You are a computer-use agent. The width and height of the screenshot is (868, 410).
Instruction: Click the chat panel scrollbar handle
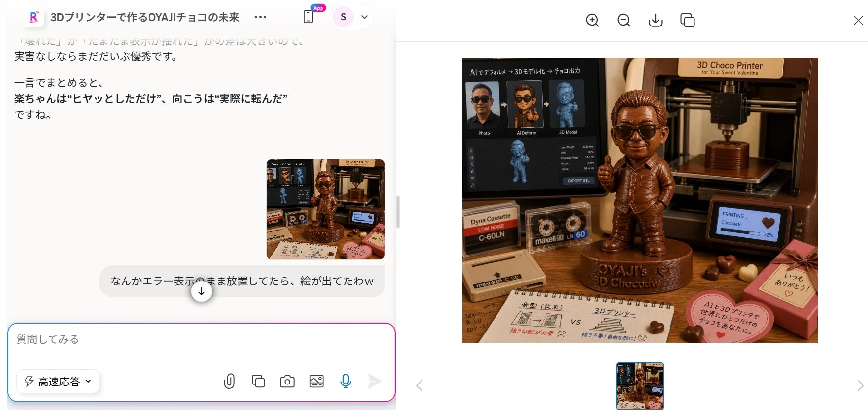[x=398, y=212]
